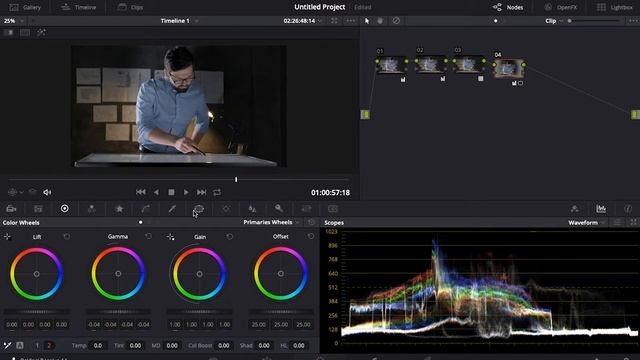The width and height of the screenshot is (640, 360).
Task: Select the arrow pointer tool in node editor
Action: click(367, 21)
